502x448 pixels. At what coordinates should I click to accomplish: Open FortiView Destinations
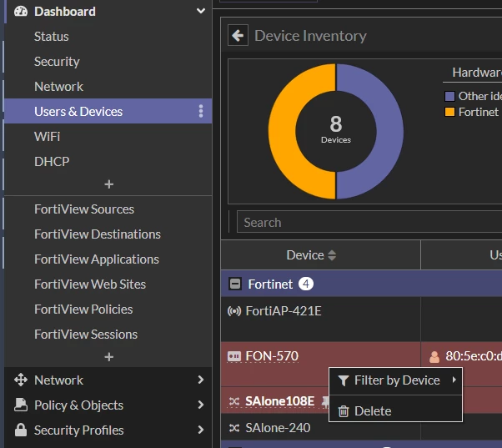(x=98, y=234)
